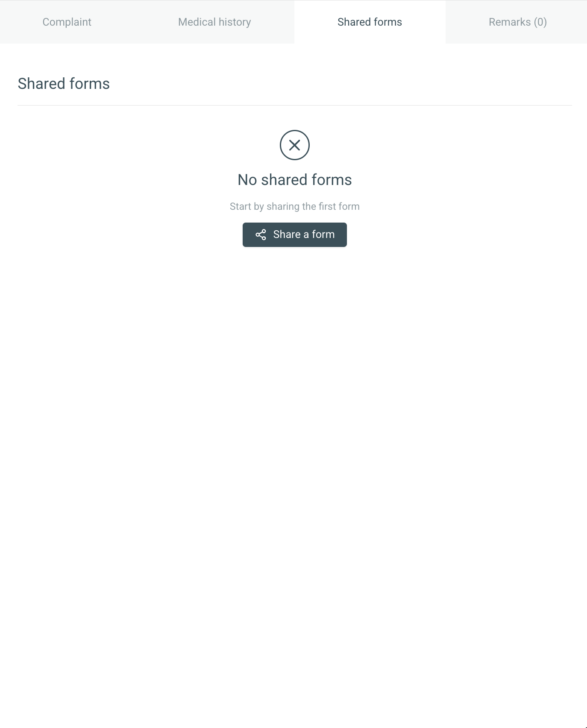
Task: Click the word "No" in the empty-state heading
Action: point(247,180)
